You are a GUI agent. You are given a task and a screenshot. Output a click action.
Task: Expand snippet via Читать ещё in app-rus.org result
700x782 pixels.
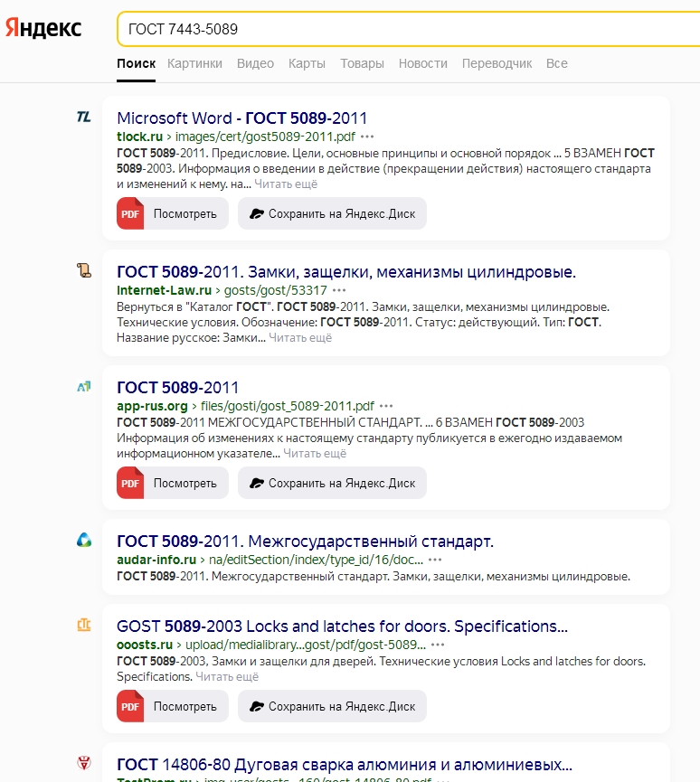point(315,453)
